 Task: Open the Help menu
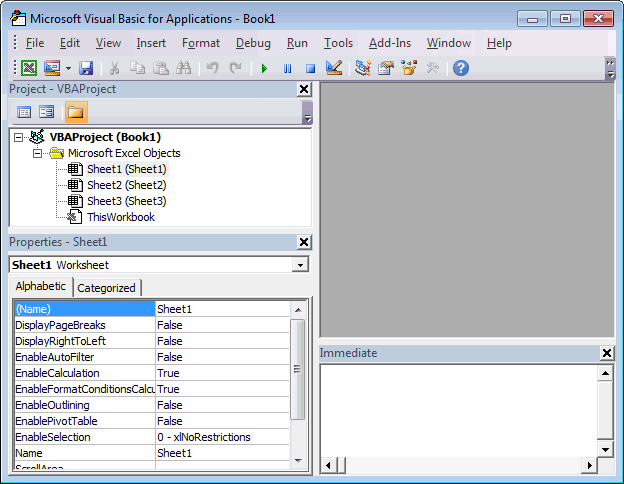[x=499, y=43]
